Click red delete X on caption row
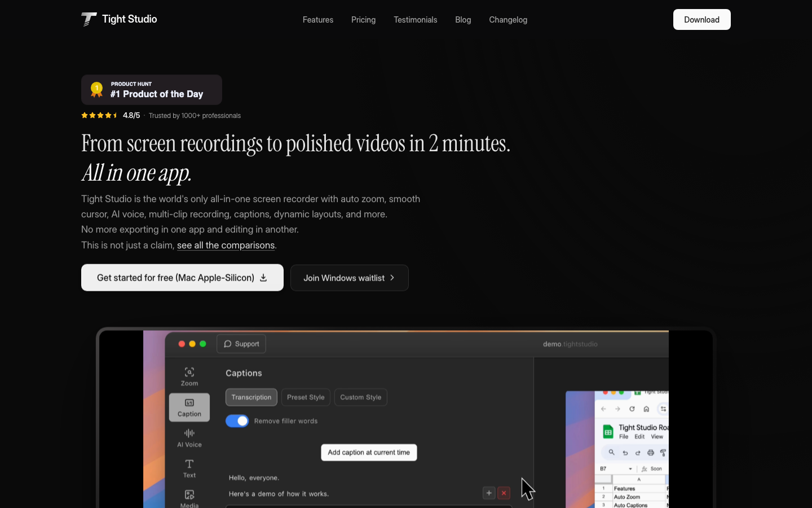Image resolution: width=812 pixels, height=508 pixels. tap(504, 493)
